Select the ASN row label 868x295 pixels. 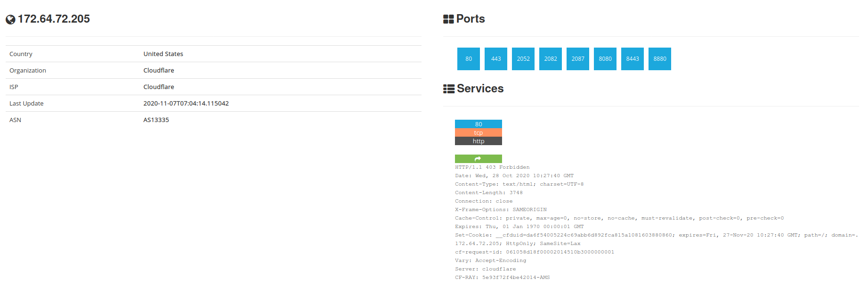pos(15,120)
